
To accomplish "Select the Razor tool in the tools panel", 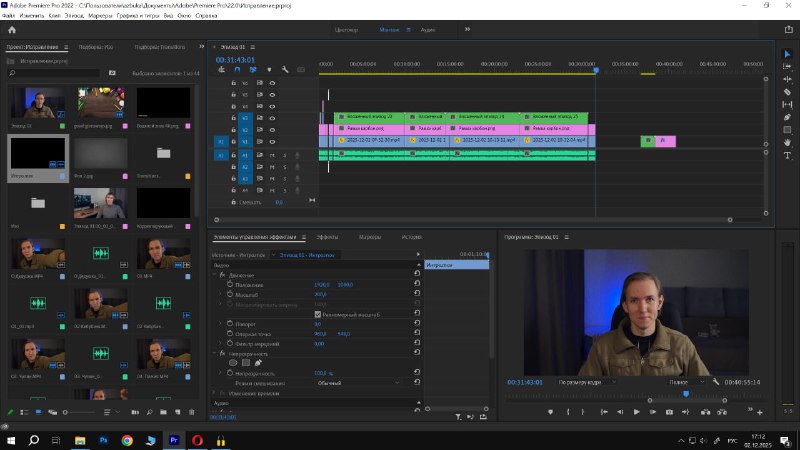I will (787, 91).
